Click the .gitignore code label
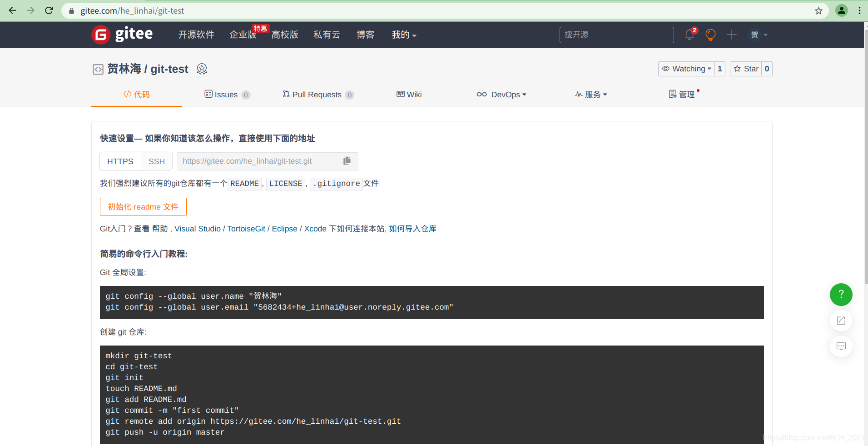 coord(336,184)
